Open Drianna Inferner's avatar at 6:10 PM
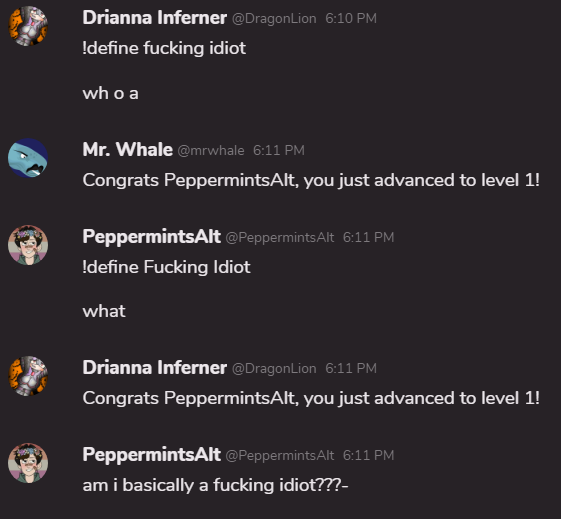The image size is (561, 519). pos(28,26)
